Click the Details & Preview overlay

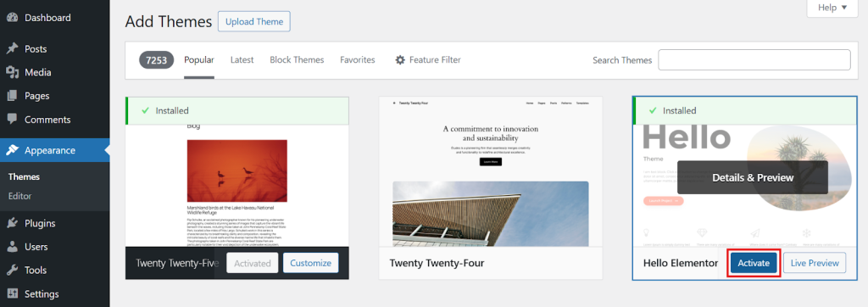(x=753, y=178)
